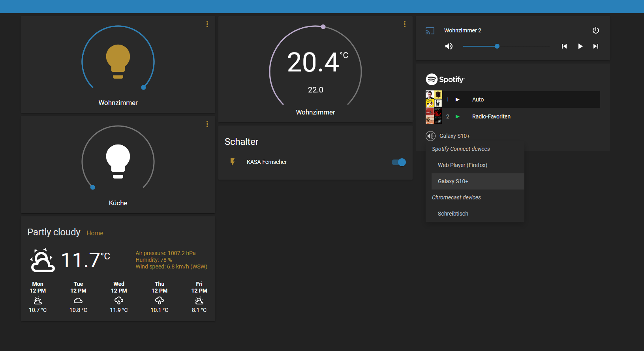This screenshot has width=644, height=351.
Task: Skip to previous track
Action: click(x=564, y=46)
